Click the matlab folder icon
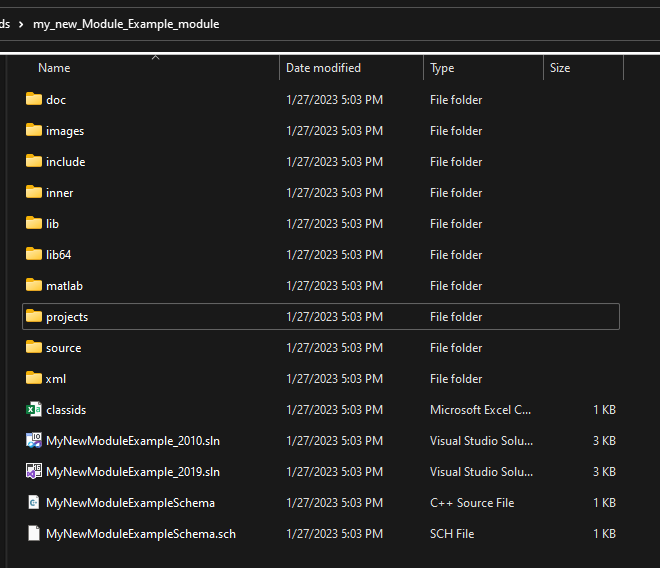Viewport: 660px width, 568px height. pos(34,286)
